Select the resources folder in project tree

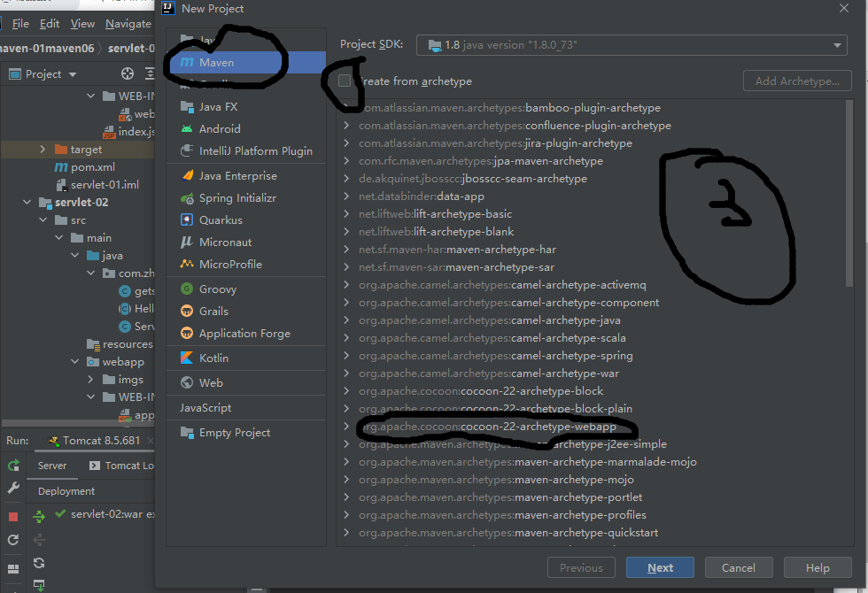[120, 344]
